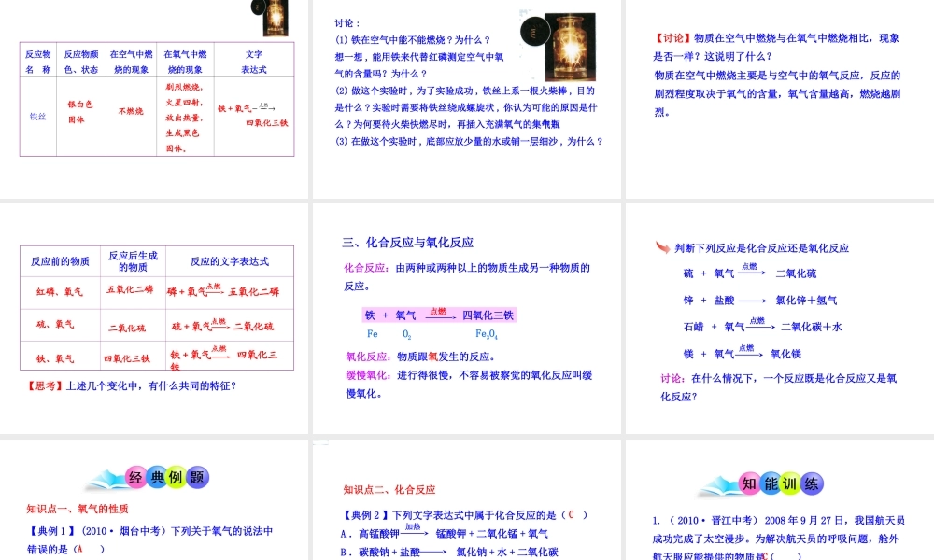Click the pink-highlighted 铁+氧气 equation
Screen dimensions: 934x560
click(439, 315)
